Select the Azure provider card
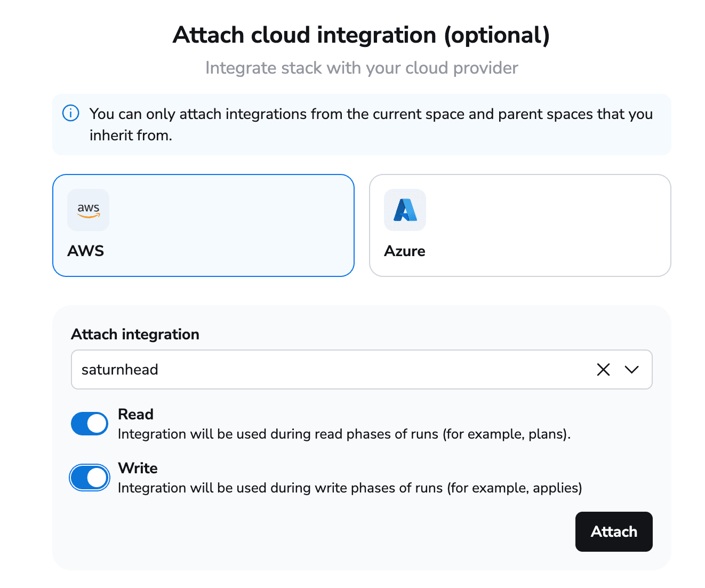 (520, 225)
